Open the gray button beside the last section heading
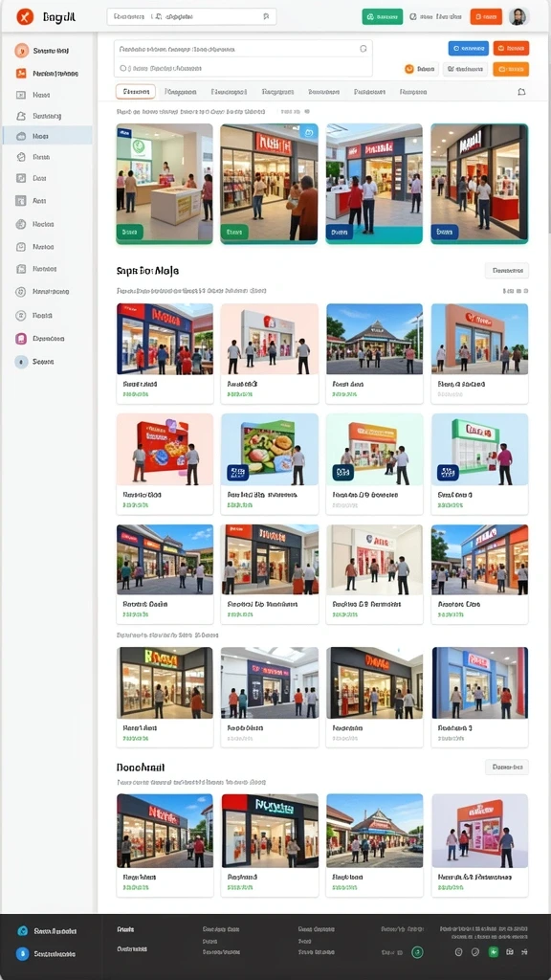The image size is (551, 980). tap(507, 767)
